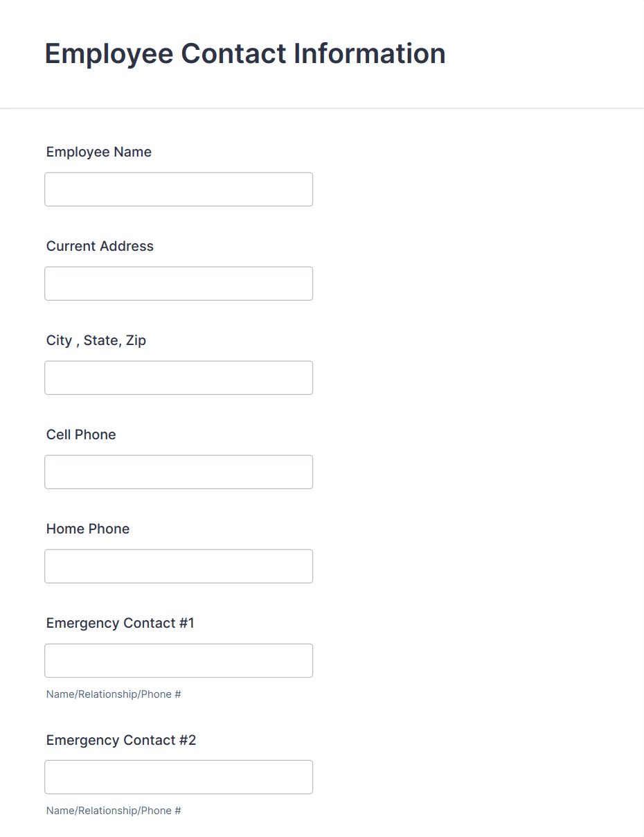Click the header area above the form
Screen dimensions: 644x837
pos(322,53)
